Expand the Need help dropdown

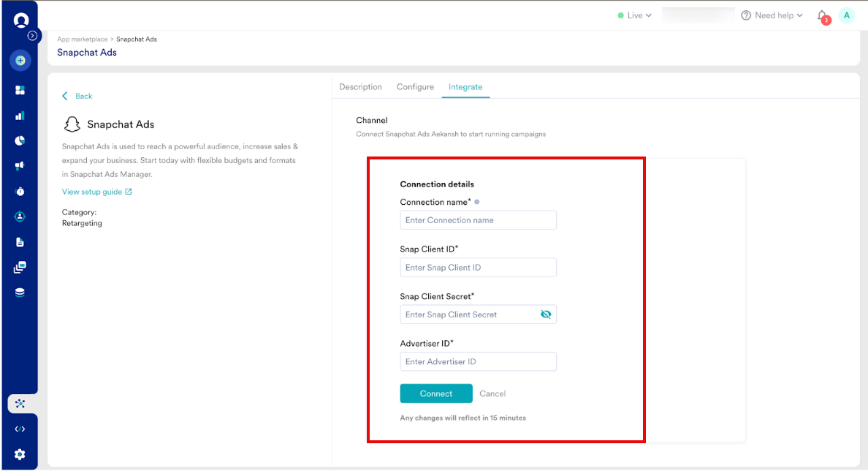pyautogui.click(x=772, y=15)
